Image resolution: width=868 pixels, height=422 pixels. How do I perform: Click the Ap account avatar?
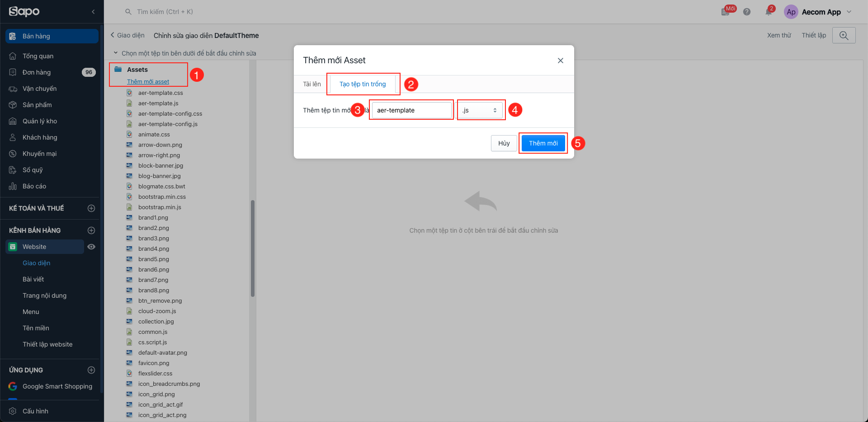pos(791,12)
